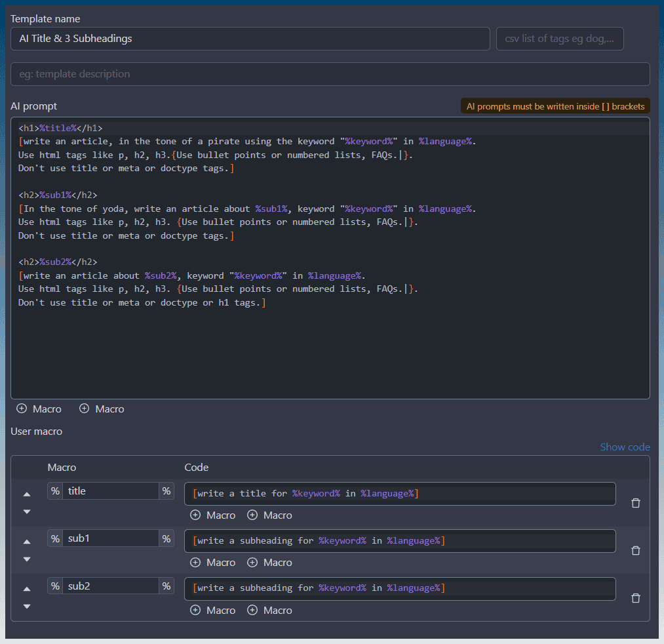Viewport: 664px width, 644px height.
Task: Click the "User macro" heading
Action: pyautogui.click(x=37, y=432)
